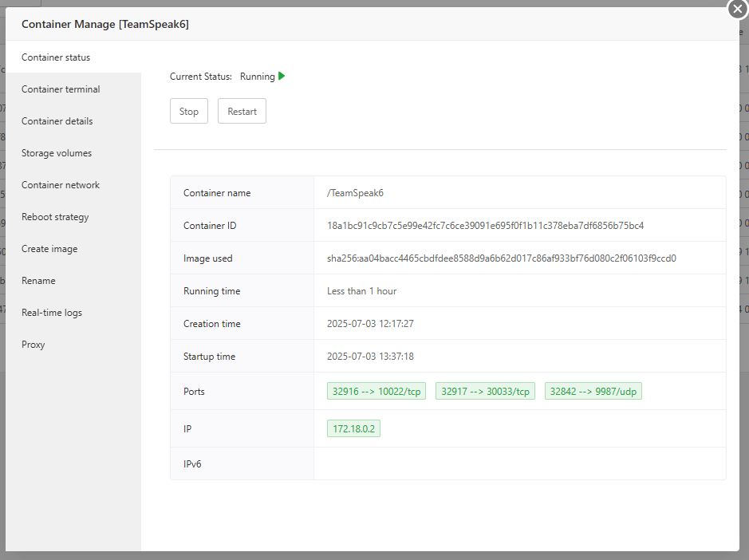Open the Storage volumes tab

click(73, 153)
